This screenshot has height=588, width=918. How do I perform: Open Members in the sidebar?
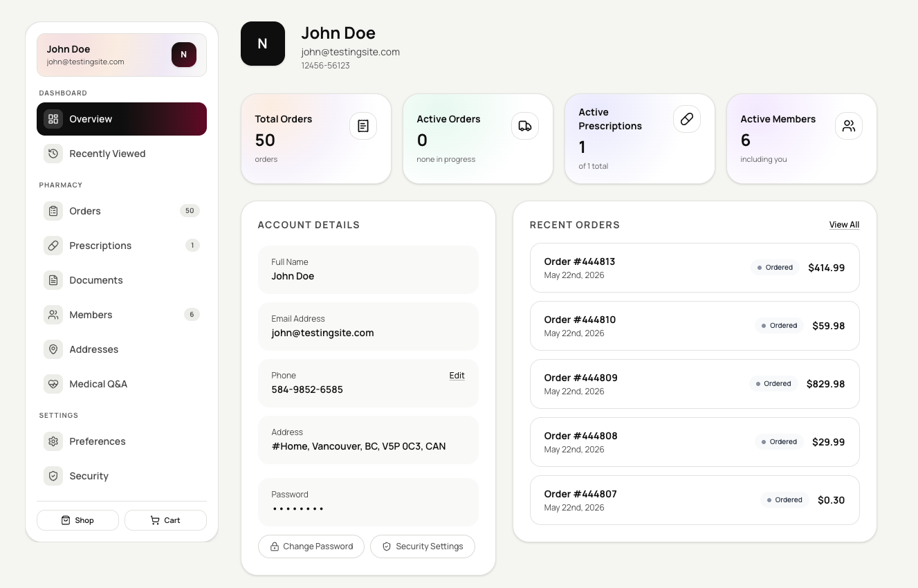122,315
